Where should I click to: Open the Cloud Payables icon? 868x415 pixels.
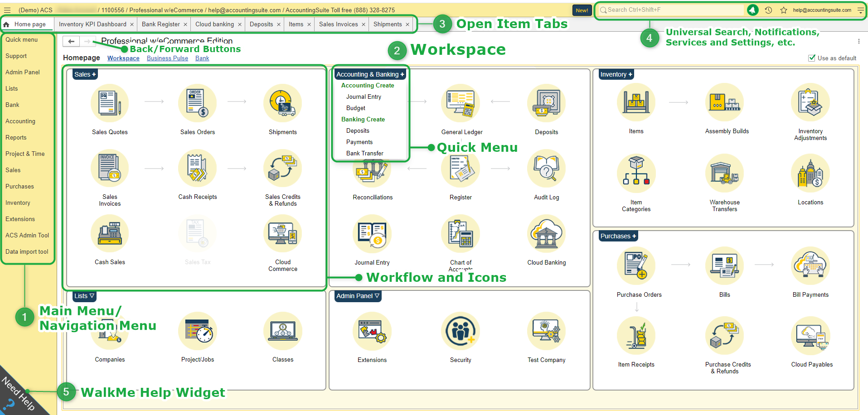[810, 336]
